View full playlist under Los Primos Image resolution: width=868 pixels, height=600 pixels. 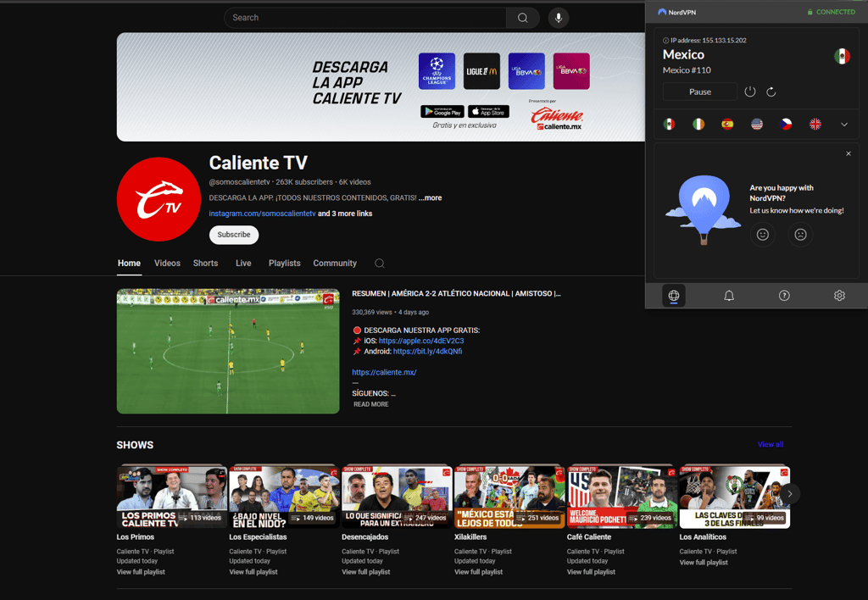click(141, 572)
